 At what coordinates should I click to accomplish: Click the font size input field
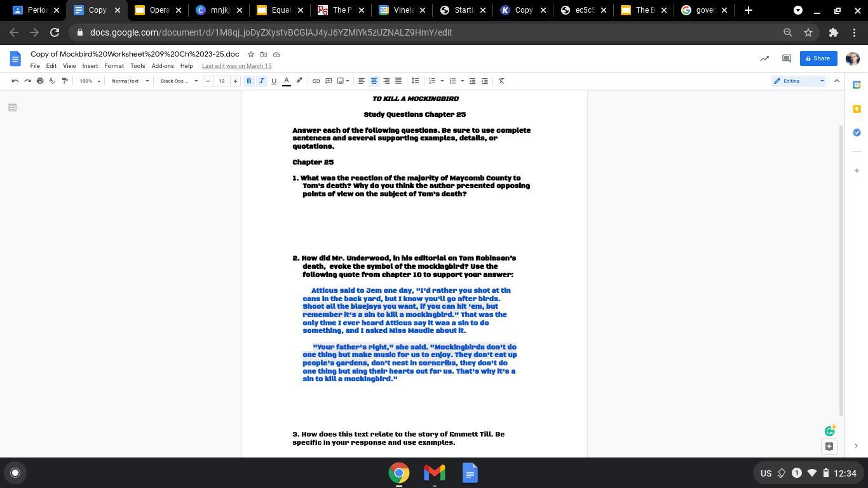click(x=222, y=81)
